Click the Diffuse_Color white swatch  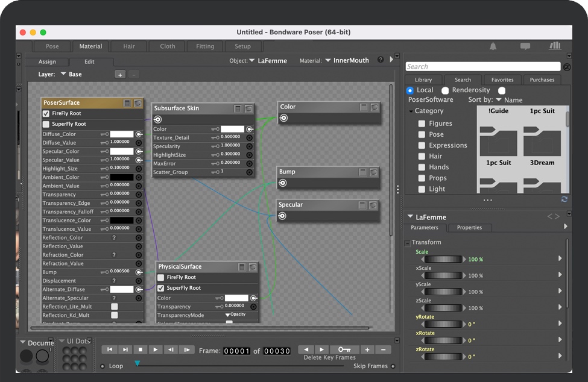click(121, 134)
